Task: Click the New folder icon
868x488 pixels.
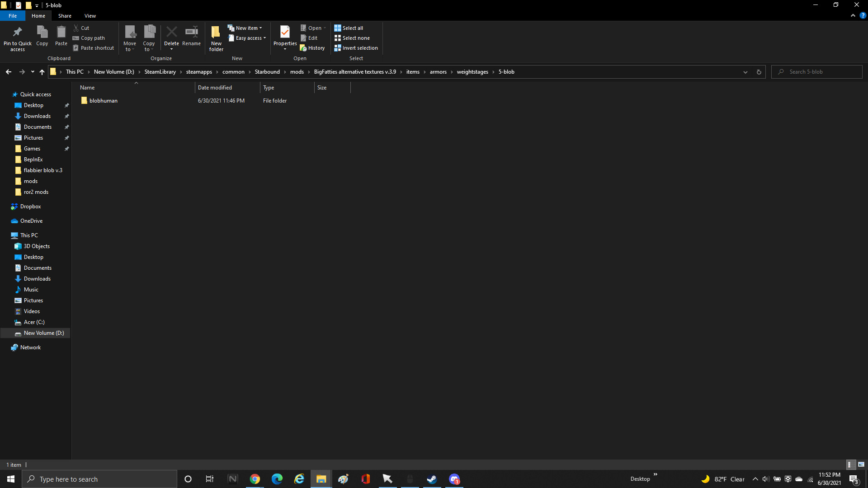Action: (x=216, y=32)
